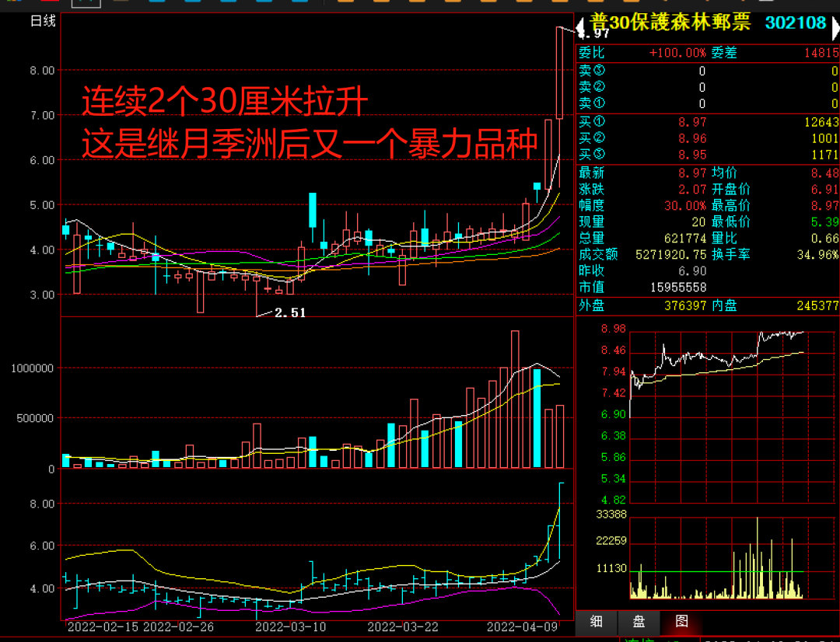
Task: Click the 买③ bid price 8.95
Action: pyautogui.click(x=692, y=155)
